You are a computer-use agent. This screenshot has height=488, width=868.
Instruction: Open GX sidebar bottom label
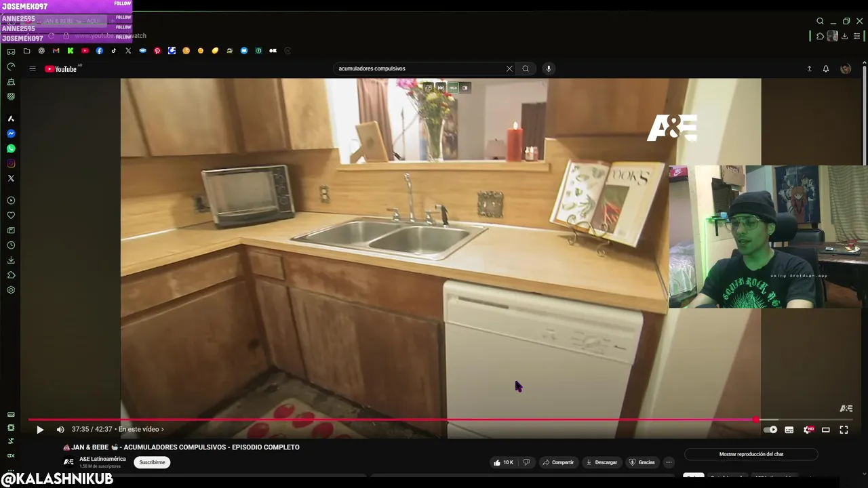(11, 455)
